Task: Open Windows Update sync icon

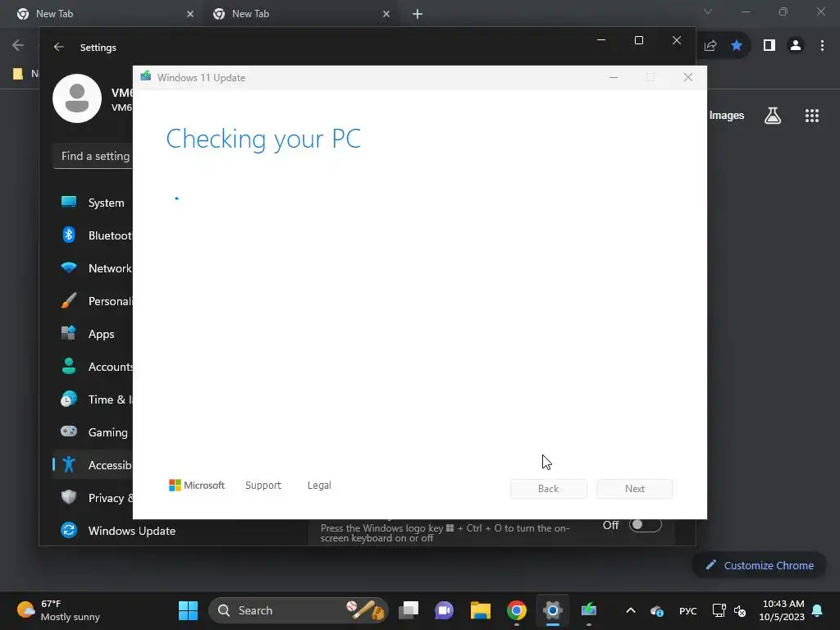Action: (69, 531)
